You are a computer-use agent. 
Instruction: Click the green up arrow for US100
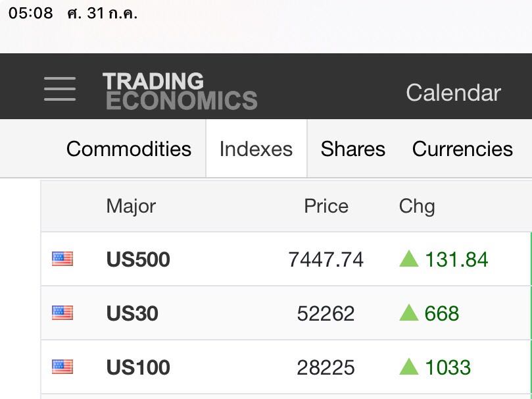[x=409, y=366]
